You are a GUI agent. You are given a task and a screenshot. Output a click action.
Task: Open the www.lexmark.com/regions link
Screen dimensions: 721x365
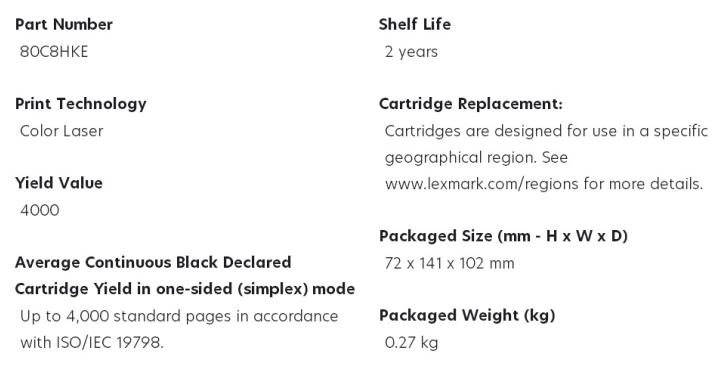pyautogui.click(x=481, y=184)
